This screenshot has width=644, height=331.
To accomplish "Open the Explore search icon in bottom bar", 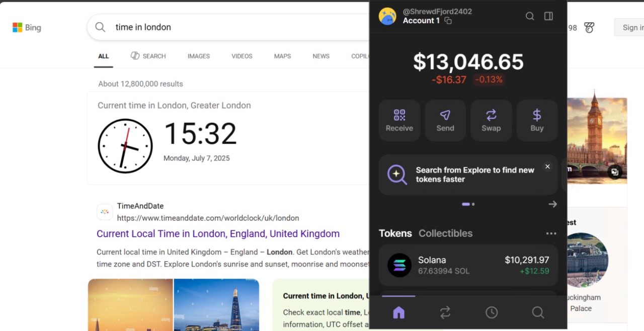I will (x=538, y=312).
